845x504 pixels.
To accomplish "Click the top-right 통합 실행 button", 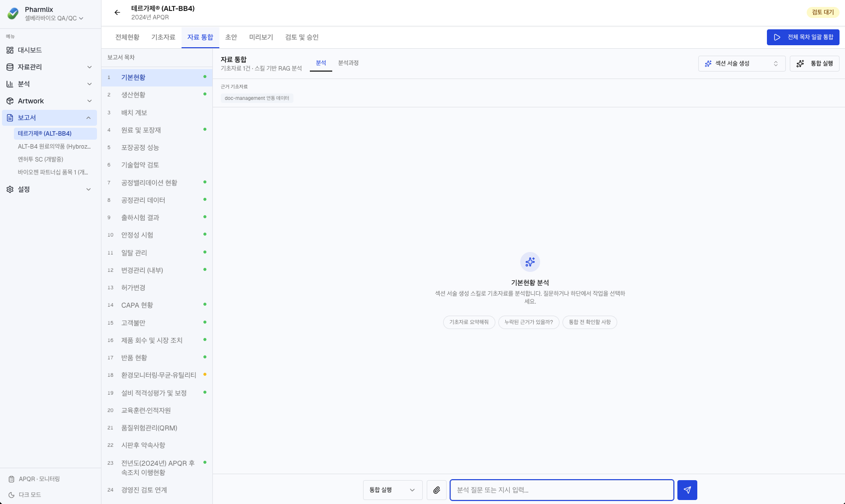I will click(x=815, y=64).
